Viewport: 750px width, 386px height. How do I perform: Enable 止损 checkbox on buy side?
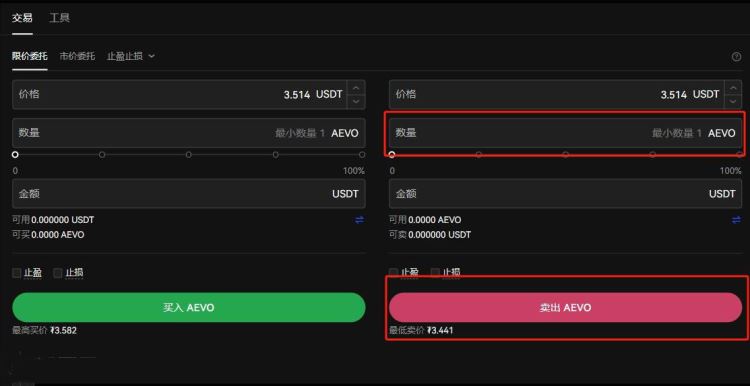click(58, 273)
